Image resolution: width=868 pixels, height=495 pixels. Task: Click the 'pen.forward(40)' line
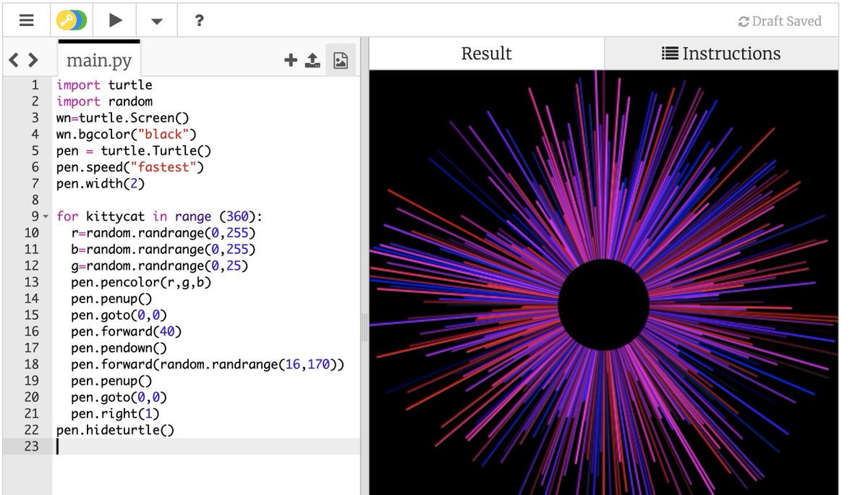click(127, 331)
